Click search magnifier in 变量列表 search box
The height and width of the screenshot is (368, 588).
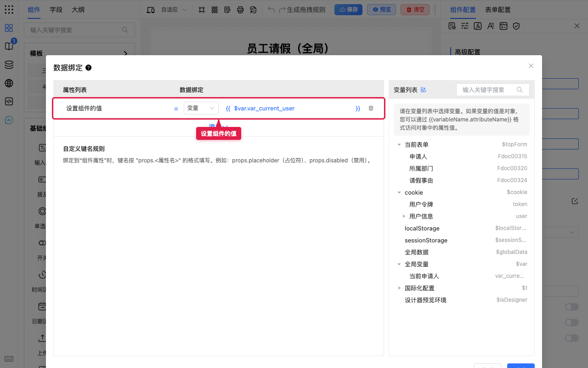click(520, 90)
